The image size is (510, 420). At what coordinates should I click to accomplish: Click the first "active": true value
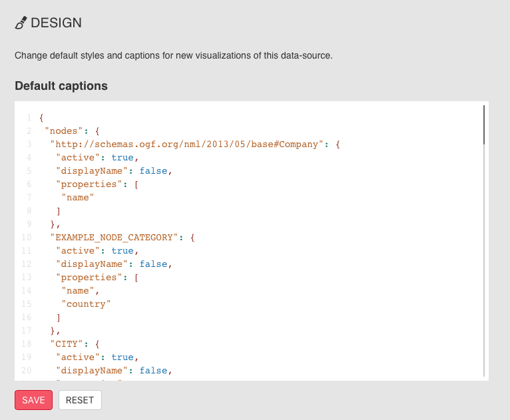pos(123,158)
